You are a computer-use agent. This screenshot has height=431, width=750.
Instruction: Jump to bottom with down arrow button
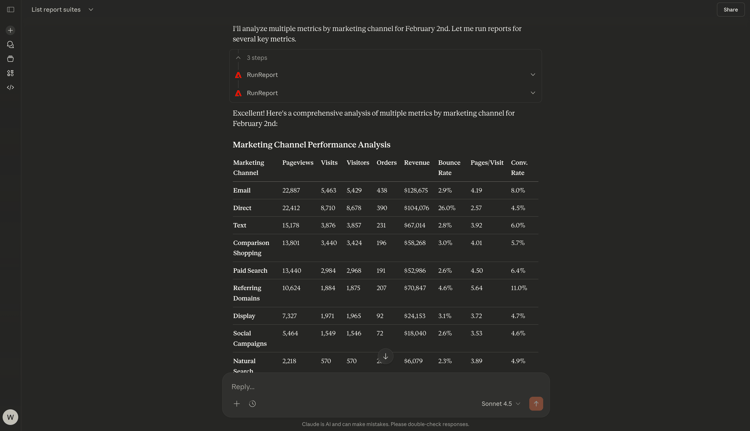pyautogui.click(x=386, y=356)
